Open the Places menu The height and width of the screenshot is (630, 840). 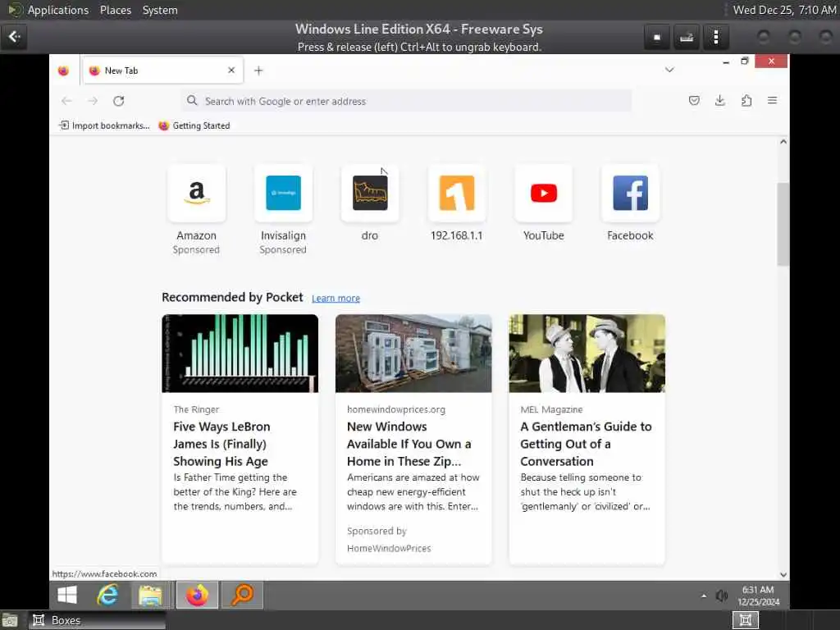tap(115, 10)
